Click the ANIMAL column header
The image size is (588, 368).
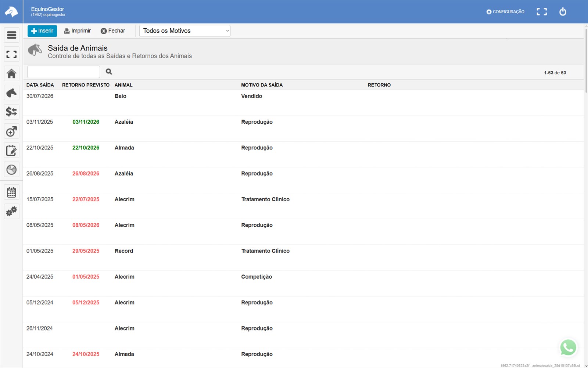coord(123,85)
